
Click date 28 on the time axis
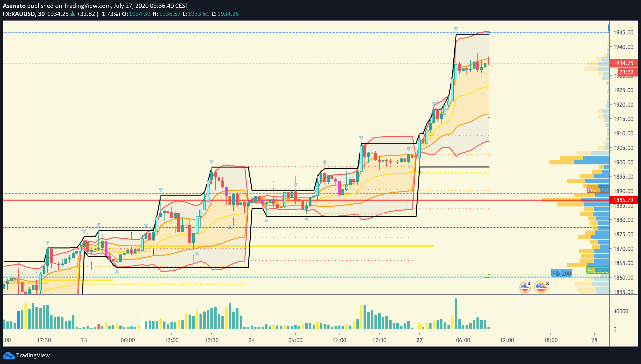(x=594, y=340)
